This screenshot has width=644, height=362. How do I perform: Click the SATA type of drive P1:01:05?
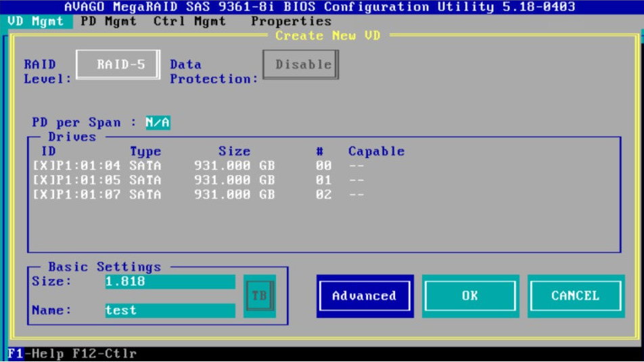pyautogui.click(x=145, y=180)
